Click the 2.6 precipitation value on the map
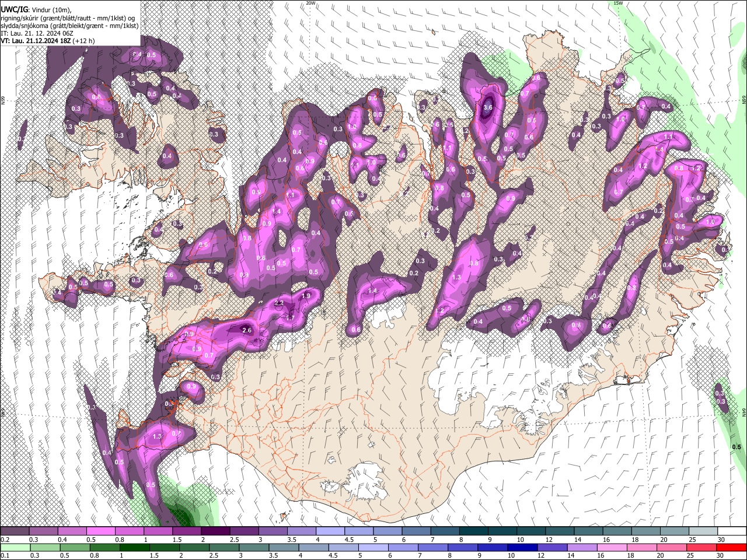The height and width of the screenshot is (560, 747). click(x=246, y=330)
